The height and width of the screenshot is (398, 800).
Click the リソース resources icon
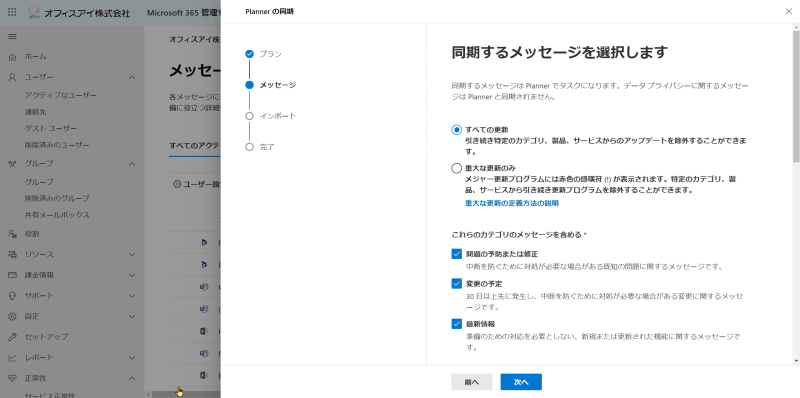point(12,254)
